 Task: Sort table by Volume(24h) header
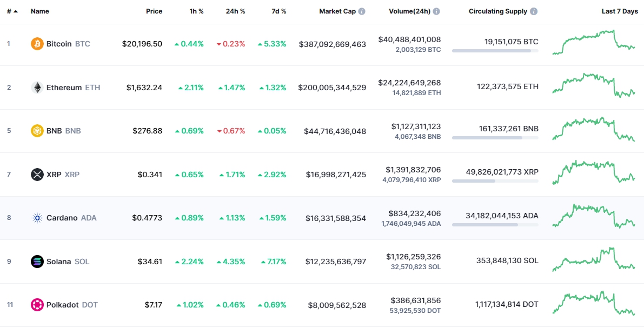(409, 11)
